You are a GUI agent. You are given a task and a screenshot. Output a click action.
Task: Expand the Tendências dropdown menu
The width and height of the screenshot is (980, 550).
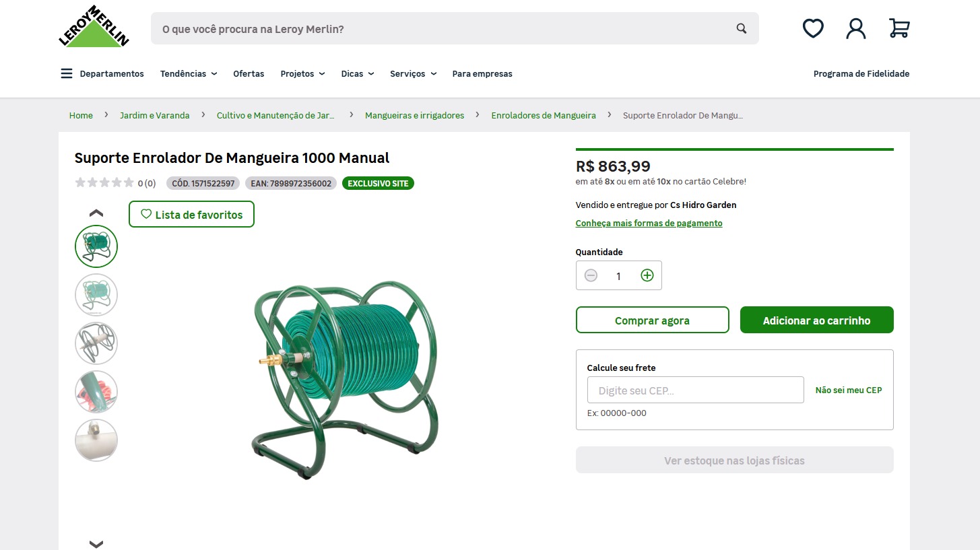pos(189,73)
